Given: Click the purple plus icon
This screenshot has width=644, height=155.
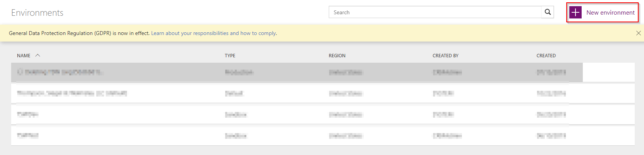Looking at the screenshot, I should (x=575, y=12).
